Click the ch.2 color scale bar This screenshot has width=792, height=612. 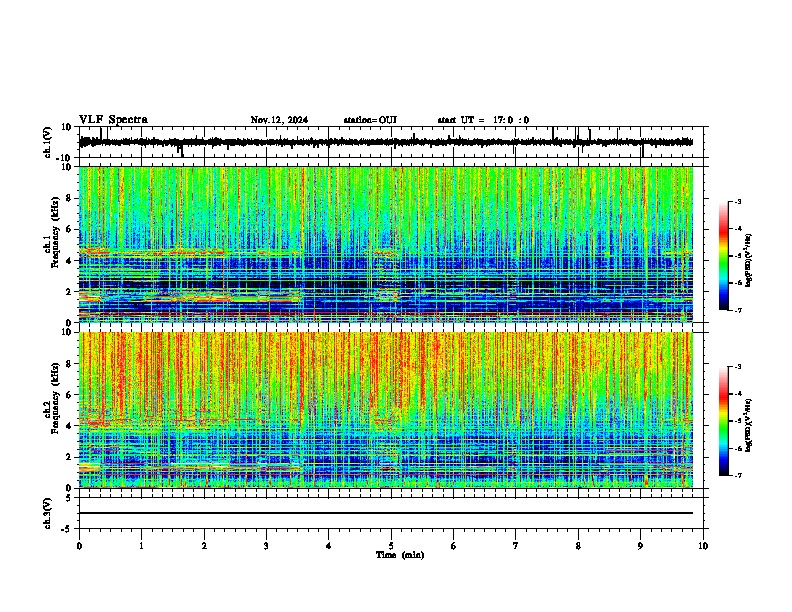coord(724,421)
